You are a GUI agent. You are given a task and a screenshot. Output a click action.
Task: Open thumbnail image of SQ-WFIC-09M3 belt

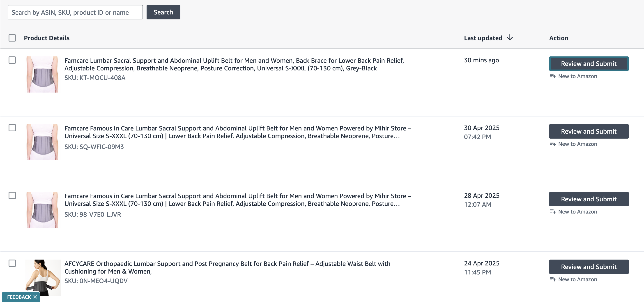(42, 142)
